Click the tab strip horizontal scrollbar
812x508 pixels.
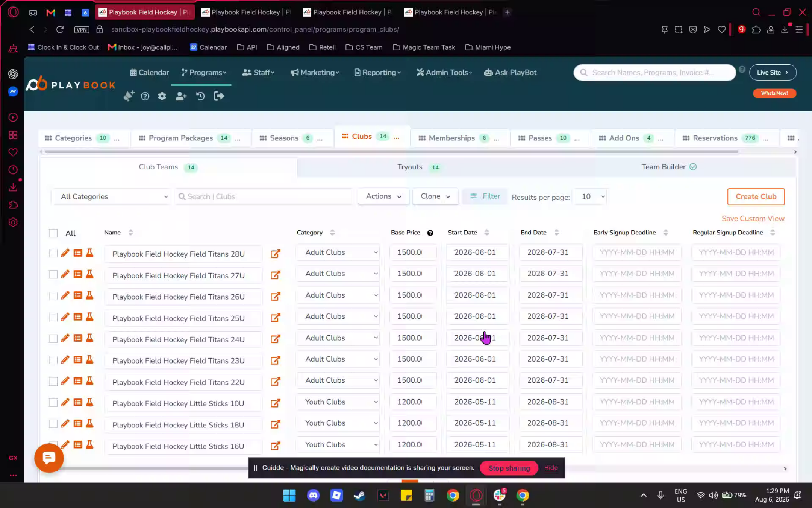pos(391,152)
